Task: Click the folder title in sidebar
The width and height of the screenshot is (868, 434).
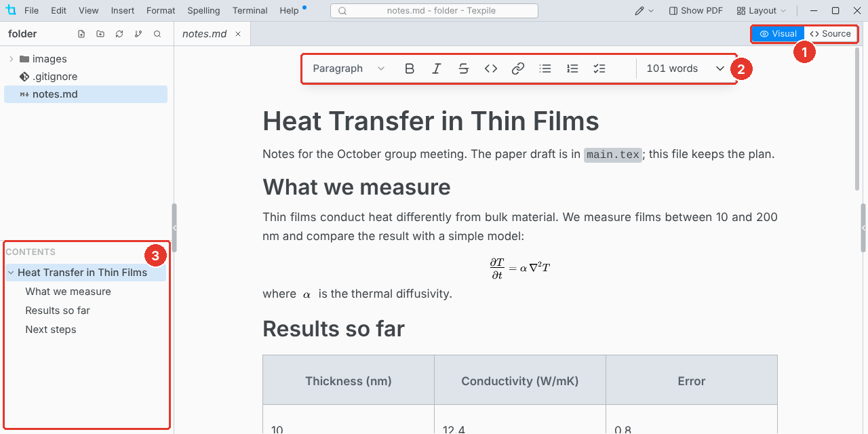Action: point(22,34)
